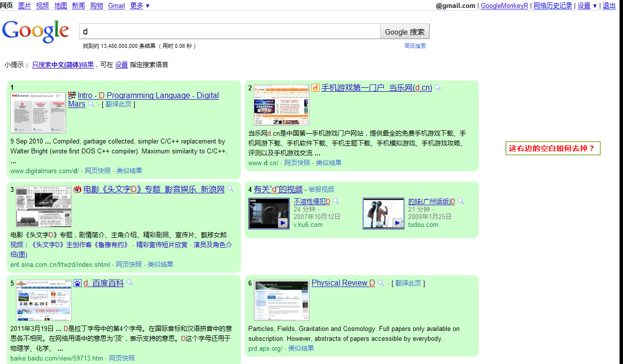
Task: Click 类似结果 for the prd.aps.org result
Action: 301,348
